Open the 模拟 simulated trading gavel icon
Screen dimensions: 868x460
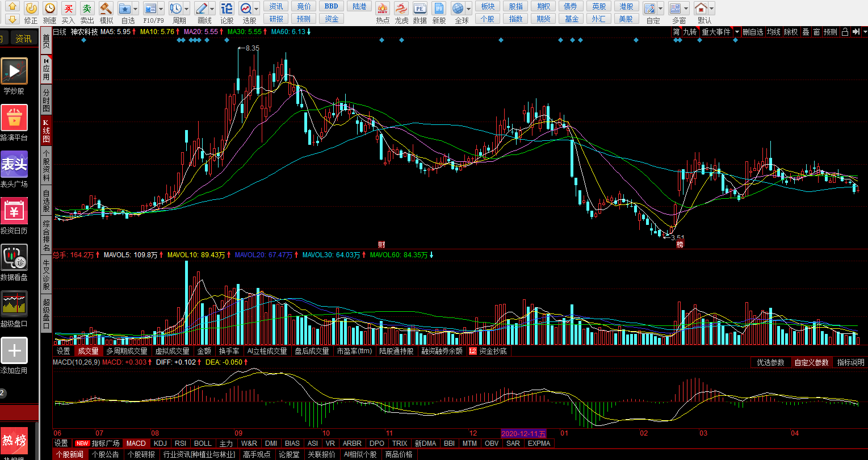[x=106, y=9]
